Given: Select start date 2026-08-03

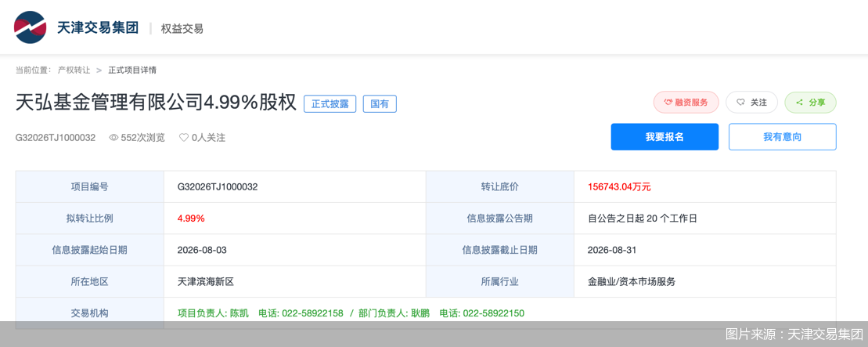Looking at the screenshot, I should [202, 250].
